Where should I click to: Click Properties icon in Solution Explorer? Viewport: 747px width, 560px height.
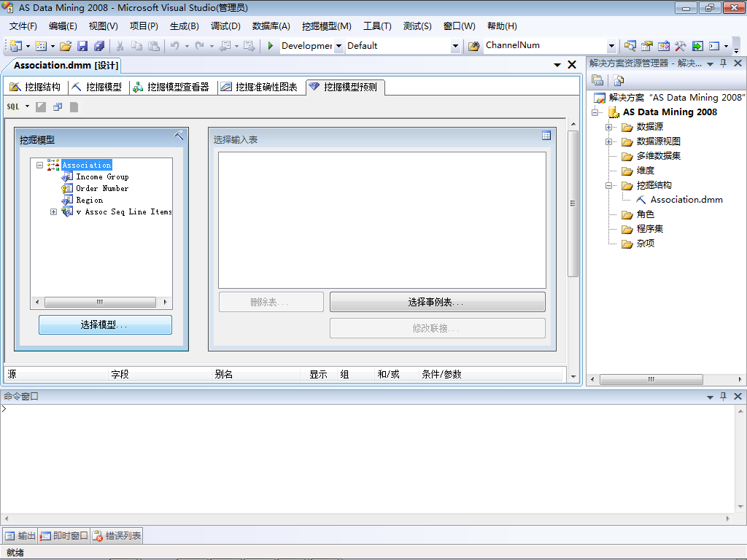click(x=597, y=80)
